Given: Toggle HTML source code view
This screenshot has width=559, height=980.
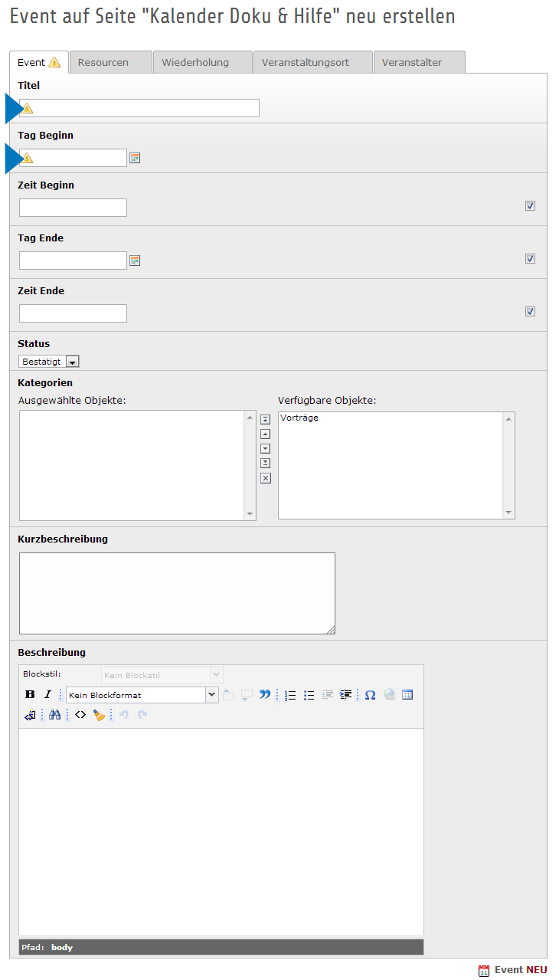Looking at the screenshot, I should (x=80, y=715).
